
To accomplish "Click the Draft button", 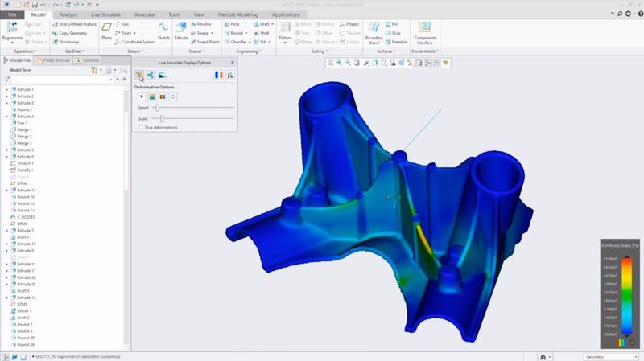I will pyautogui.click(x=264, y=24).
